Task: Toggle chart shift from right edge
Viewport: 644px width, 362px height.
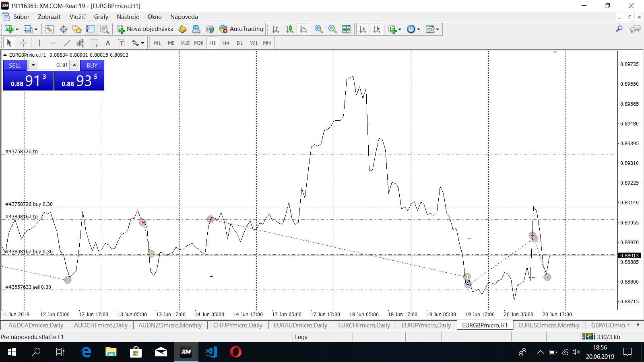Action: click(376, 29)
